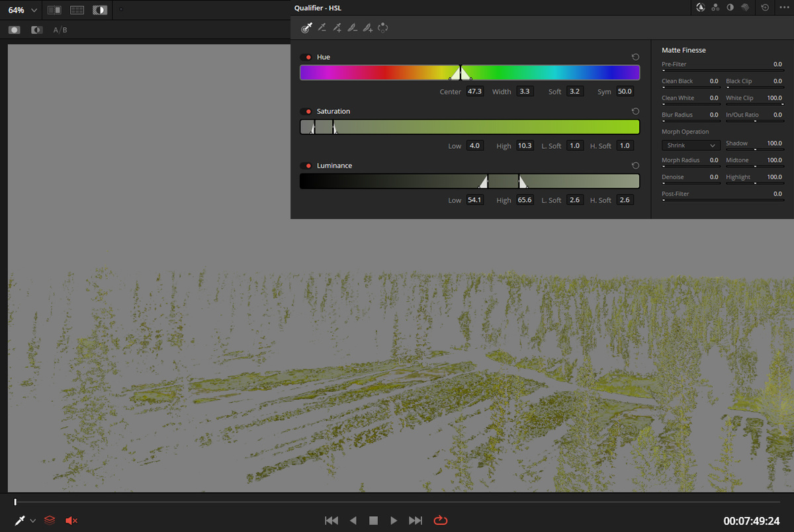This screenshot has width=794, height=532.
Task: Stop playback
Action: pos(373,521)
